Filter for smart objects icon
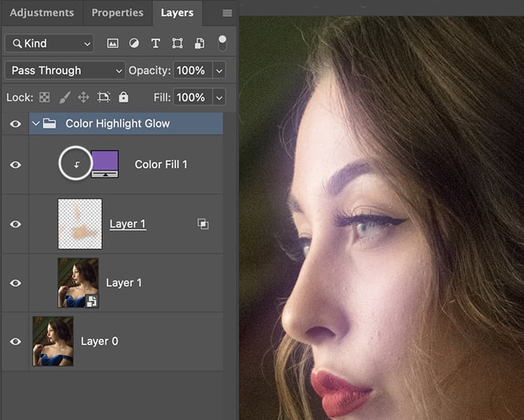The image size is (524, 420). pyautogui.click(x=200, y=43)
